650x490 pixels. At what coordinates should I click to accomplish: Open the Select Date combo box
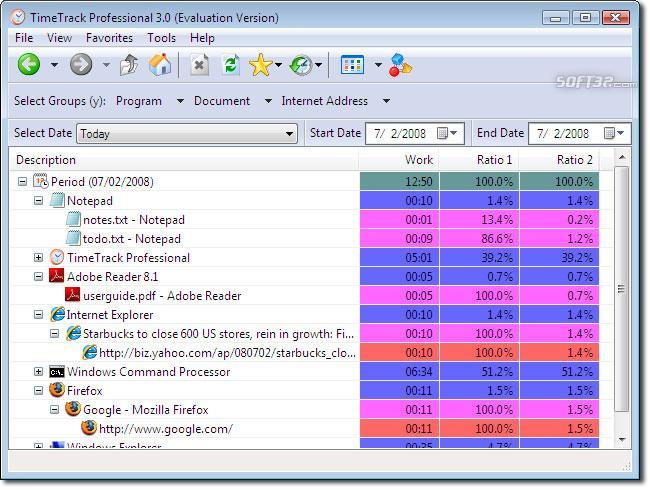pos(187,133)
